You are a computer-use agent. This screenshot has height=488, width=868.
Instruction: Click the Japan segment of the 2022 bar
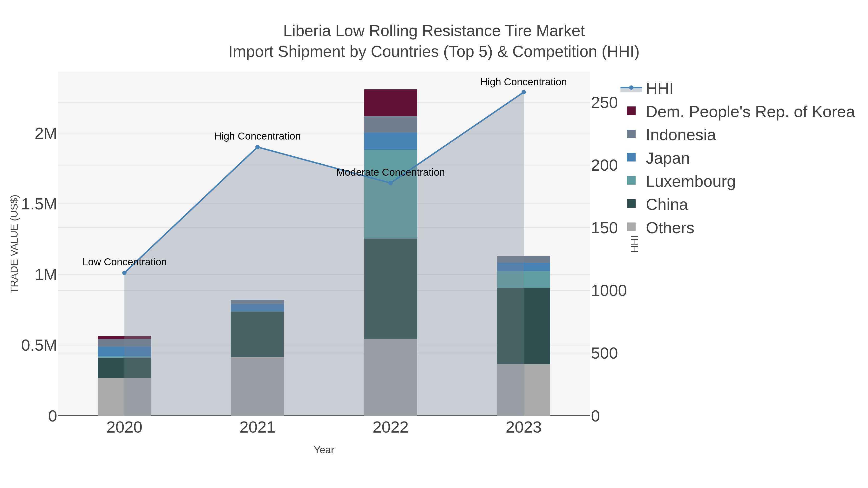(x=391, y=141)
